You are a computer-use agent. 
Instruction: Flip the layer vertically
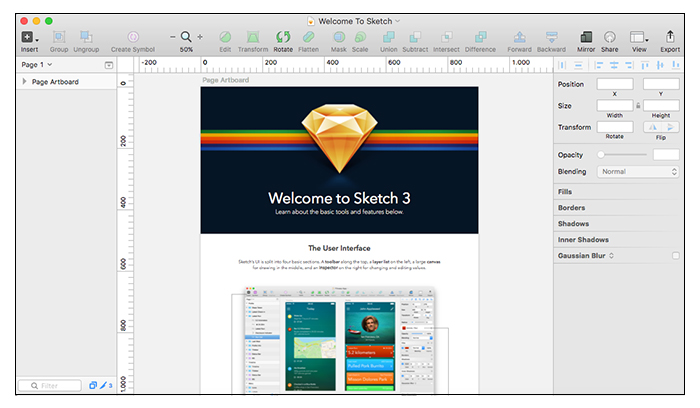pyautogui.click(x=670, y=127)
